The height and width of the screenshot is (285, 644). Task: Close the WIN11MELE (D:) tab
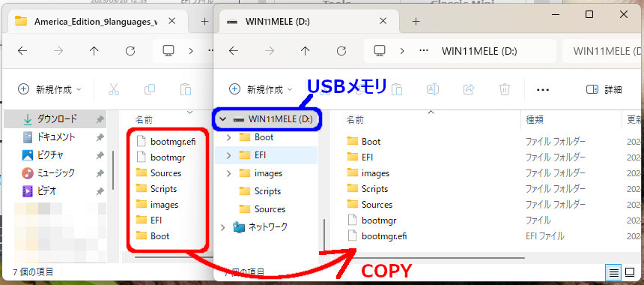pyautogui.click(x=383, y=22)
